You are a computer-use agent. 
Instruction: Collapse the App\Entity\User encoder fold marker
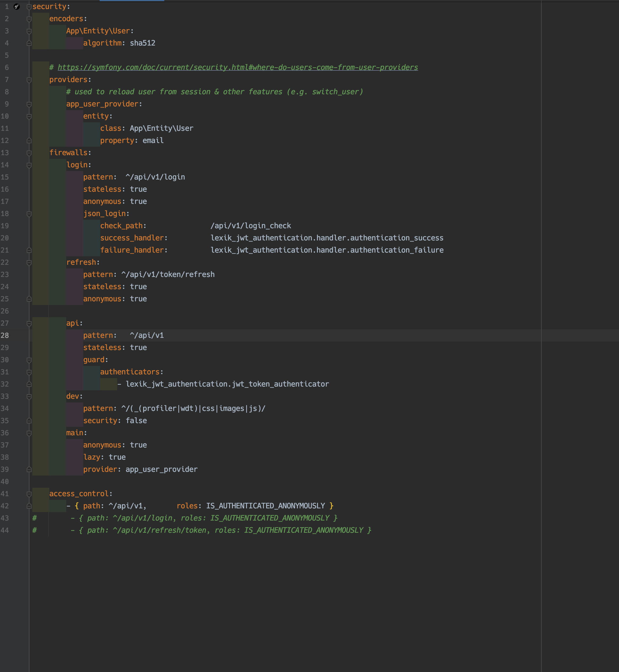tap(29, 31)
